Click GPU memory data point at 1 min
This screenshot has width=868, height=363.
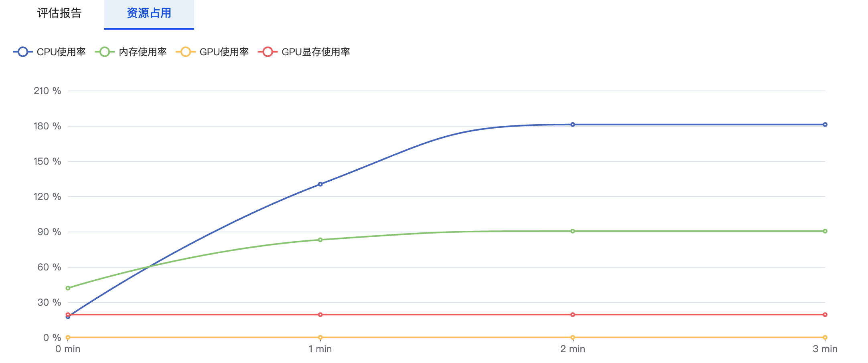pyautogui.click(x=320, y=315)
